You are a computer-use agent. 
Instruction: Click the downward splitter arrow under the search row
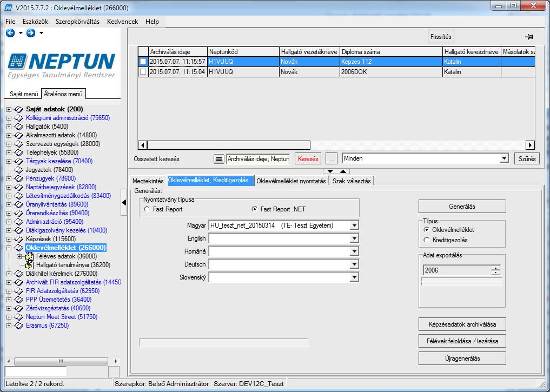pos(330,171)
